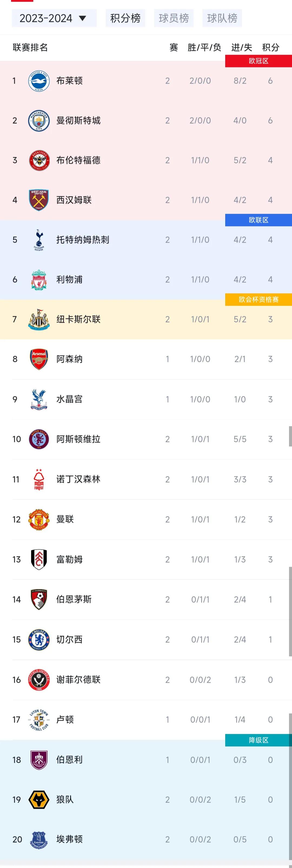The height and width of the screenshot is (868, 292).
Task: Tap the Chelsea lion crest
Action: pyautogui.click(x=39, y=639)
